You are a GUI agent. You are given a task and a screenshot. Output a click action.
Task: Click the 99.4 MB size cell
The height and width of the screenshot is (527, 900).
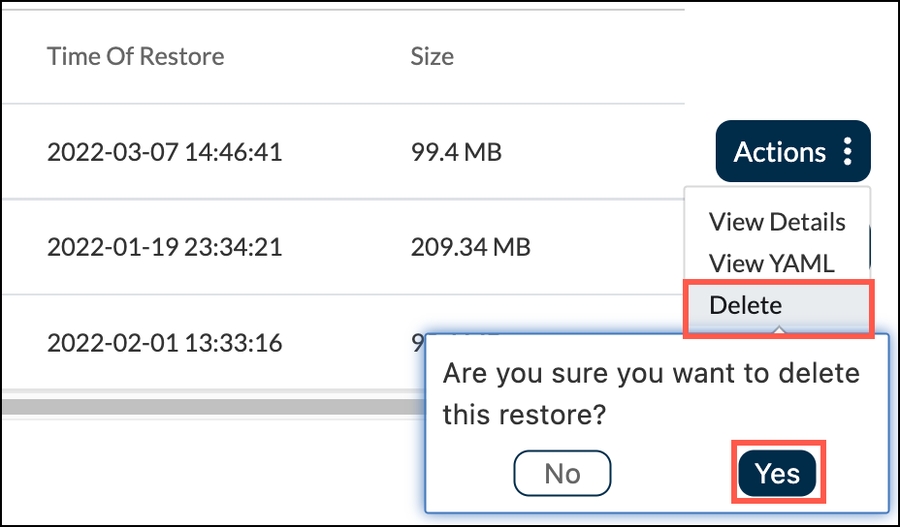(456, 153)
